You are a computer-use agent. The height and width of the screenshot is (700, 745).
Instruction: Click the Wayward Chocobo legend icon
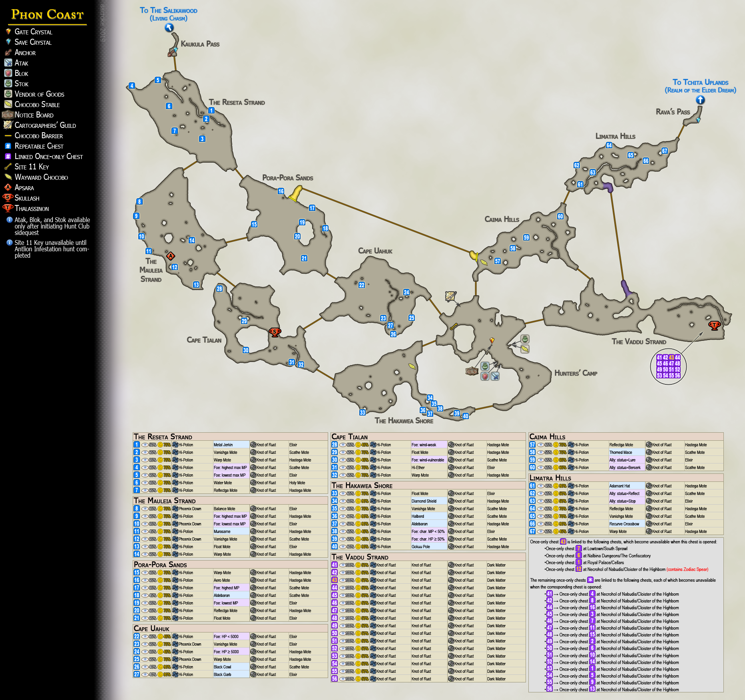click(8, 177)
